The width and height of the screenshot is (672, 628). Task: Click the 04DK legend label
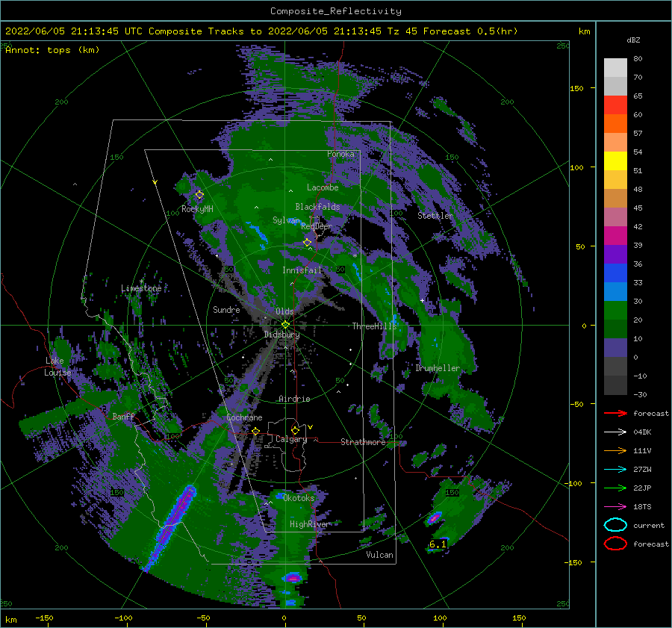[642, 432]
